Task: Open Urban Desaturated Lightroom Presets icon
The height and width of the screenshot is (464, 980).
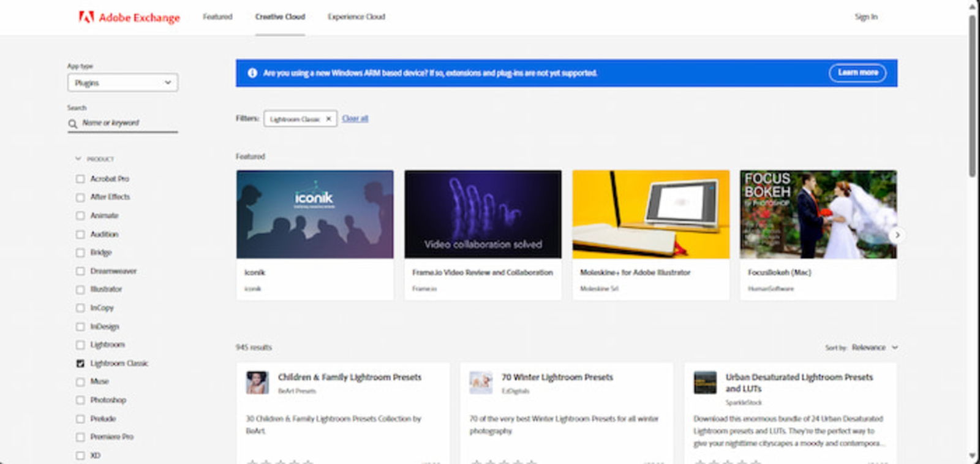Action: (x=705, y=382)
